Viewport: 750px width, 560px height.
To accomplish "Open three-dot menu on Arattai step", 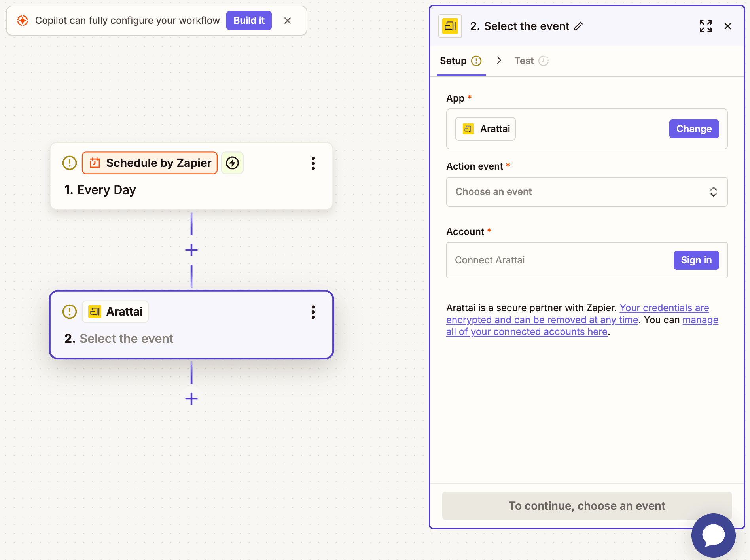I will pyautogui.click(x=313, y=312).
